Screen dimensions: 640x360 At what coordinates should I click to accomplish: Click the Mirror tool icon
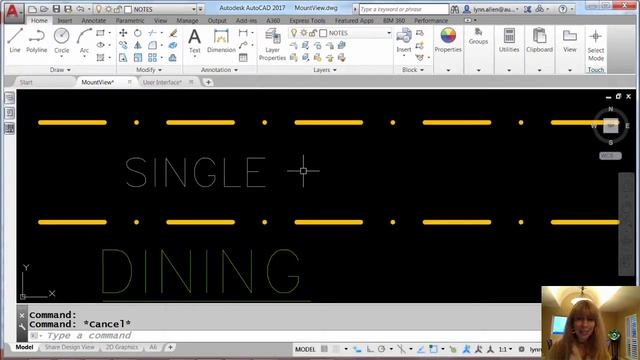138,45
